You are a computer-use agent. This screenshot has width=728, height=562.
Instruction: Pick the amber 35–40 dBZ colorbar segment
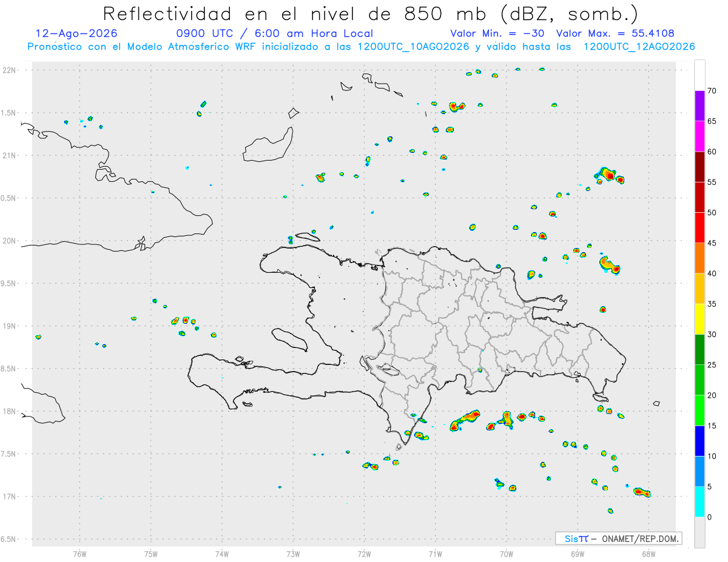click(699, 289)
